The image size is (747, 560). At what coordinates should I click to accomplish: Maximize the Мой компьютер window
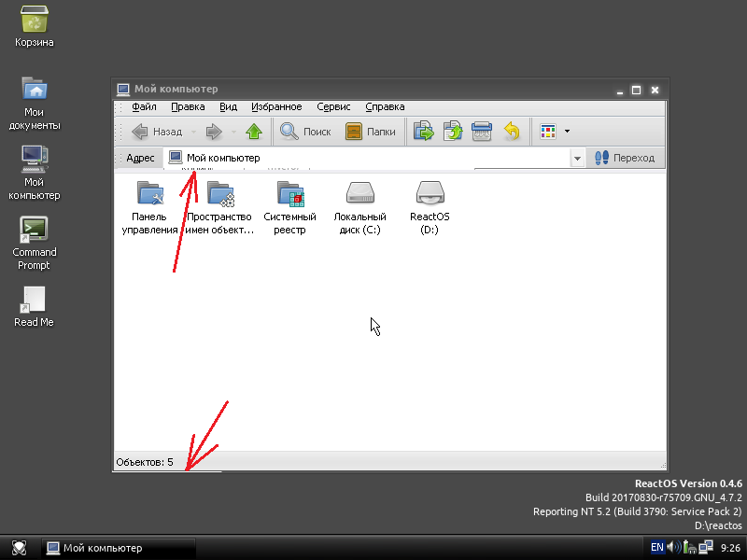[637, 90]
